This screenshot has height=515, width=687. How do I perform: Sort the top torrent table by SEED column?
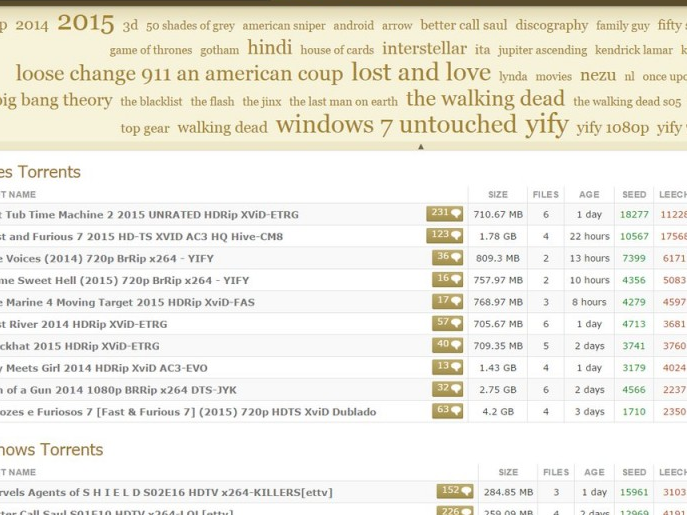(634, 195)
